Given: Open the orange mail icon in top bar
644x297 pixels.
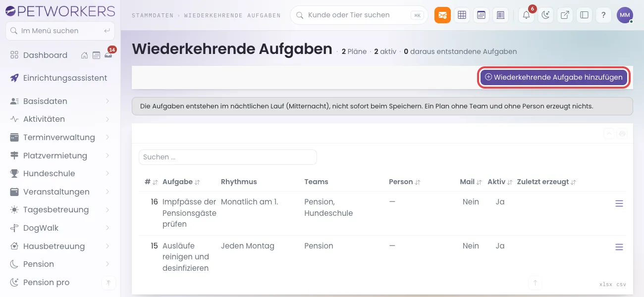Looking at the screenshot, I should pos(442,15).
